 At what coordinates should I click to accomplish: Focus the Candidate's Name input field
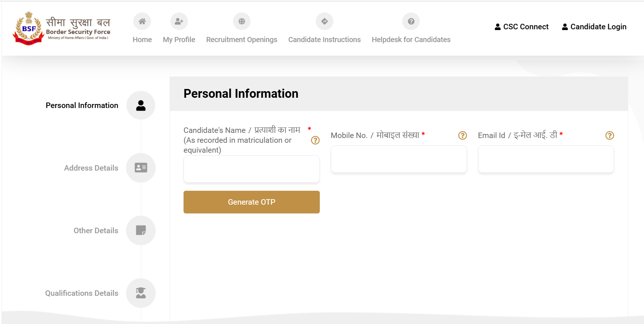pos(252,169)
